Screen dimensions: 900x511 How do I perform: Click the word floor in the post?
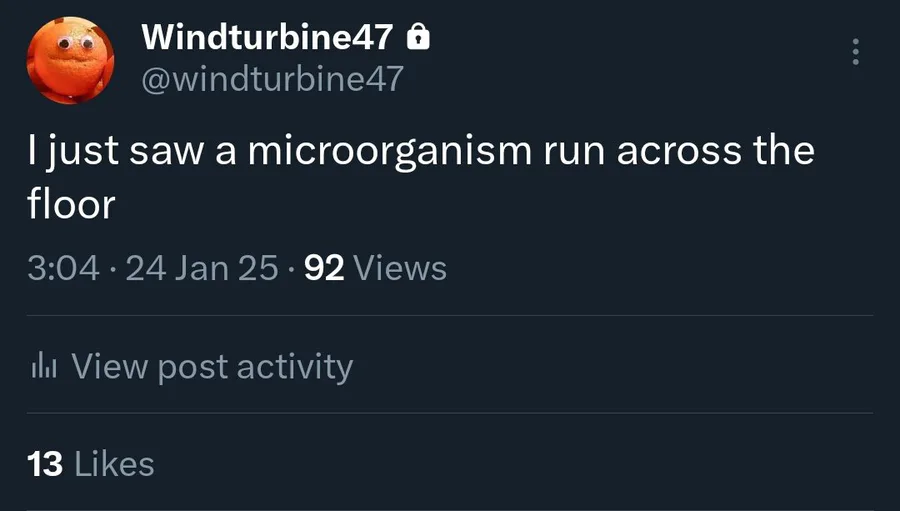pyautogui.click(x=71, y=203)
